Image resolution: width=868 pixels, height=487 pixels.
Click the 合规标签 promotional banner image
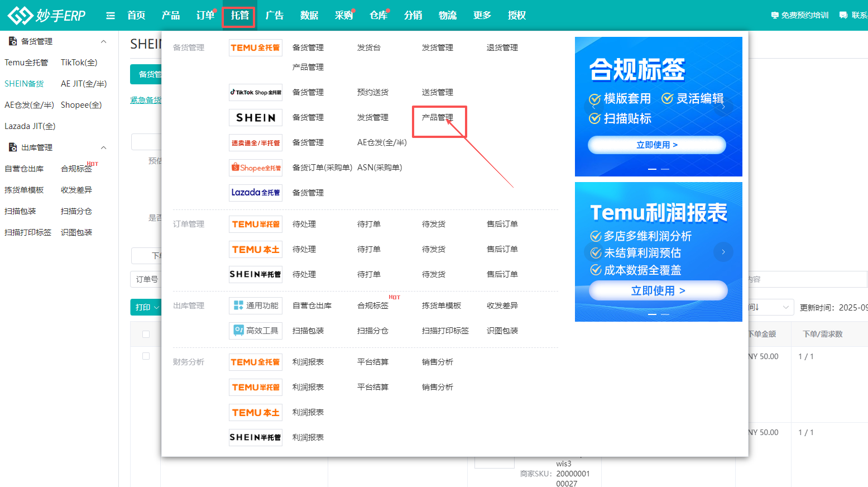click(659, 107)
